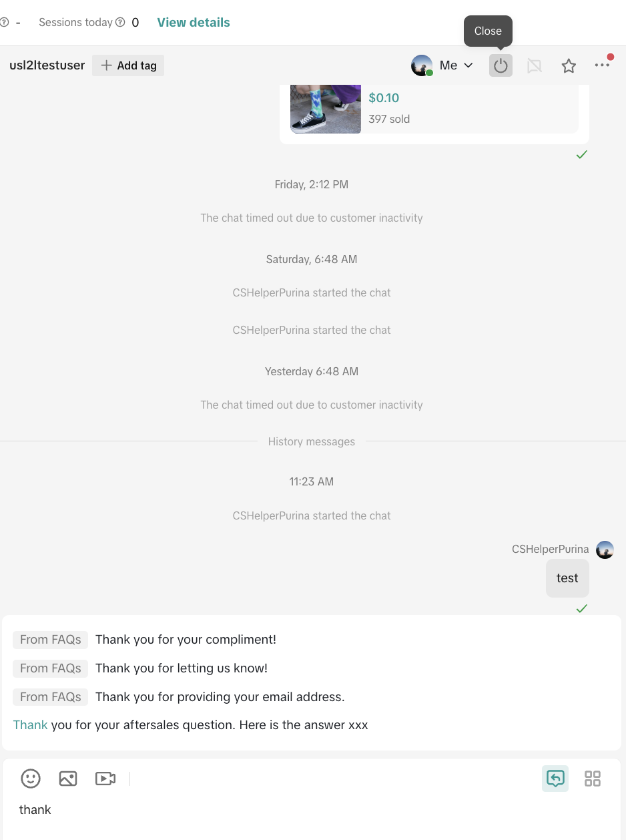This screenshot has height=840, width=626.
Task: Open the three-dots more options menu
Action: point(602,65)
